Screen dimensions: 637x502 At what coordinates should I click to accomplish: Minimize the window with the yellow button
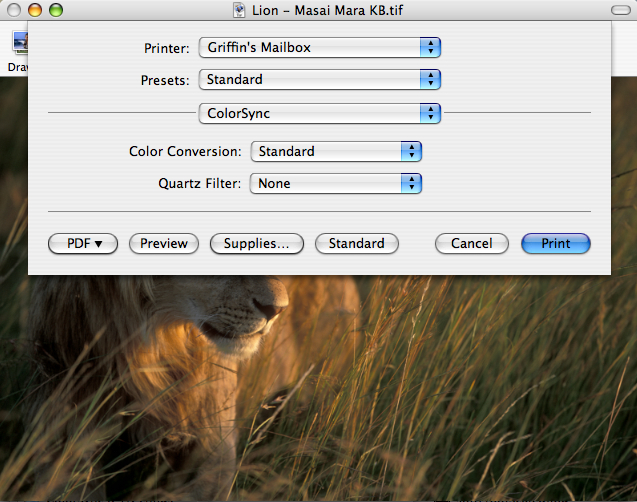point(34,10)
